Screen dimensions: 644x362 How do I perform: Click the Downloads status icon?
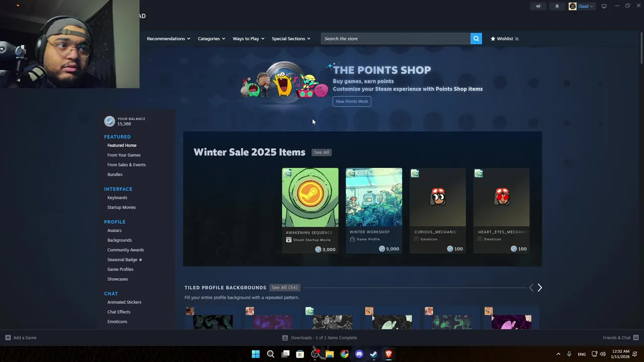[285, 338]
